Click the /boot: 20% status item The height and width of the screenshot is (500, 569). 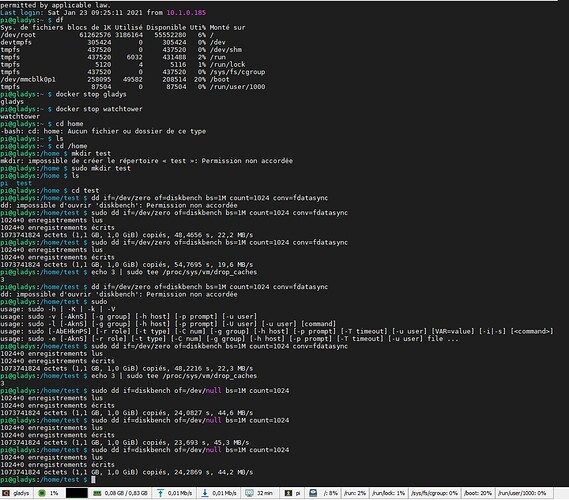tap(478, 493)
